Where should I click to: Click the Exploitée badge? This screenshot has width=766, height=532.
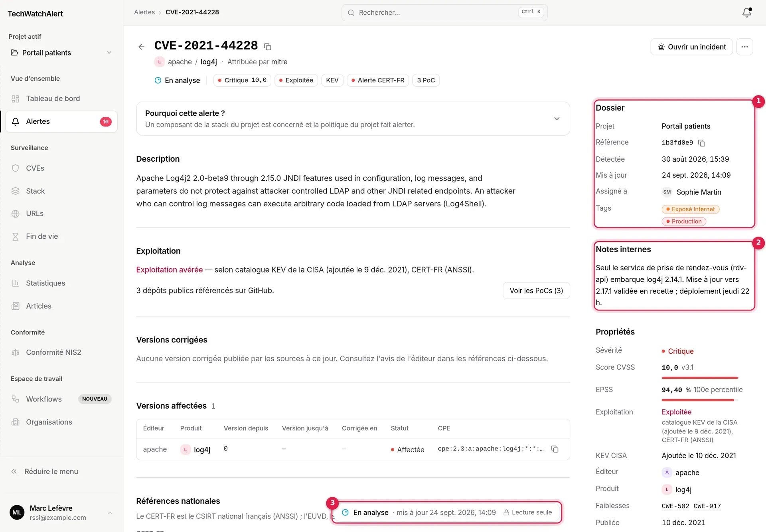coord(296,80)
